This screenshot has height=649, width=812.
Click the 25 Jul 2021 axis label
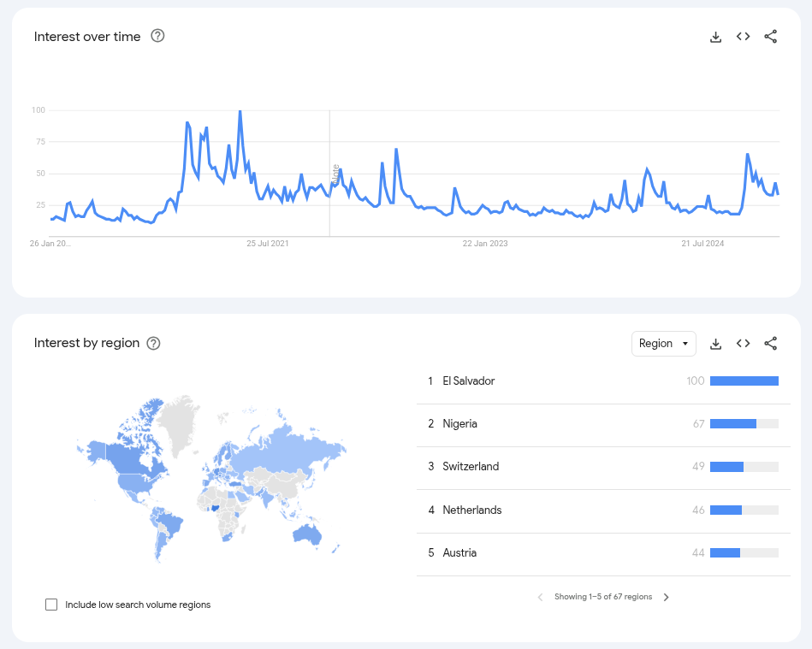tap(267, 243)
